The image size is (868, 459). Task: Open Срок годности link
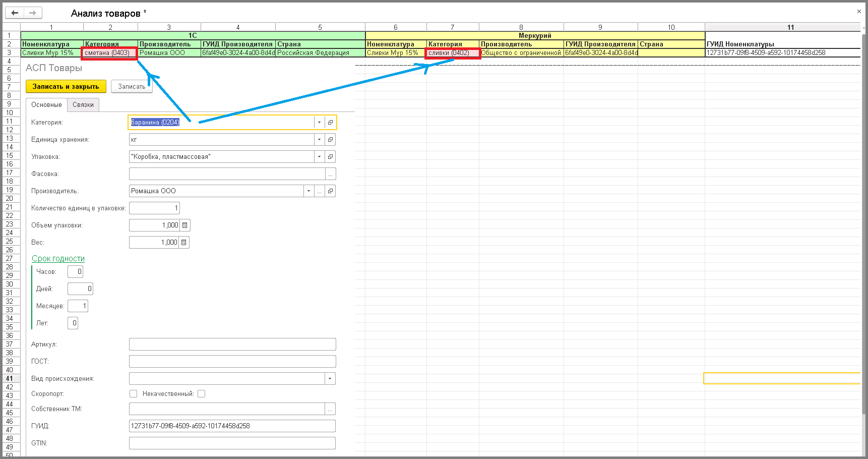point(58,259)
